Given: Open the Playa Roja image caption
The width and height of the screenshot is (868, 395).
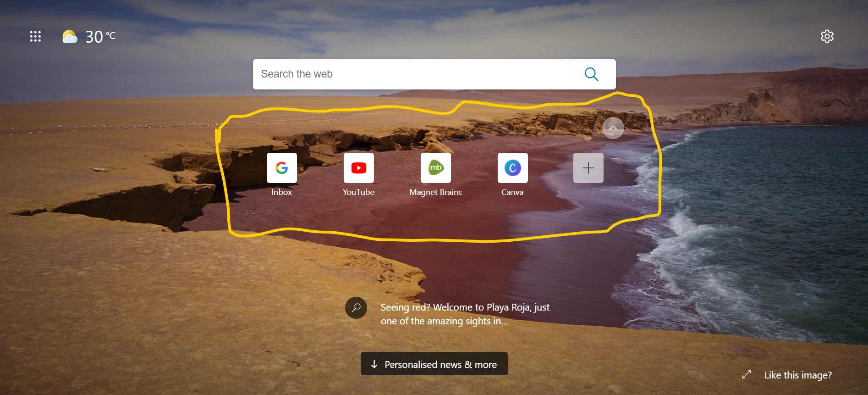Looking at the screenshot, I should point(465,314).
